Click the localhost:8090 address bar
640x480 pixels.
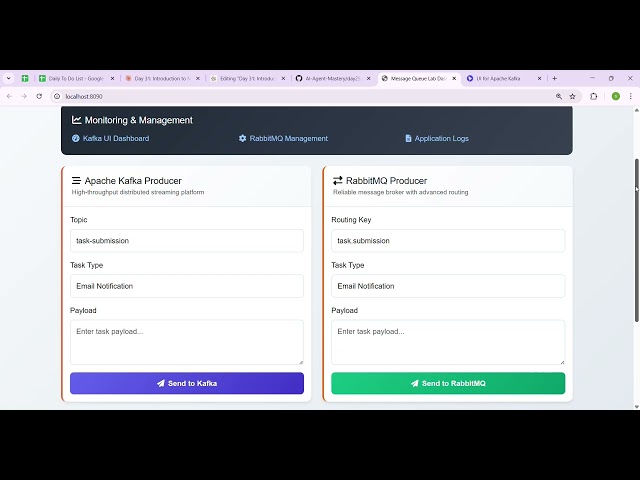click(x=302, y=96)
